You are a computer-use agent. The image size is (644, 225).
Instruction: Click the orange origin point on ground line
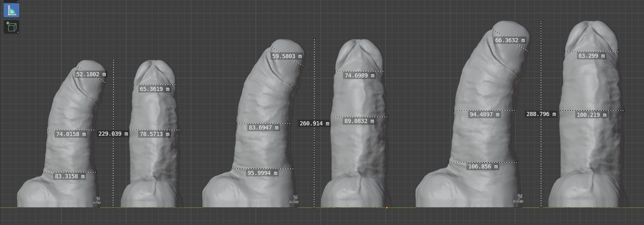point(387,207)
